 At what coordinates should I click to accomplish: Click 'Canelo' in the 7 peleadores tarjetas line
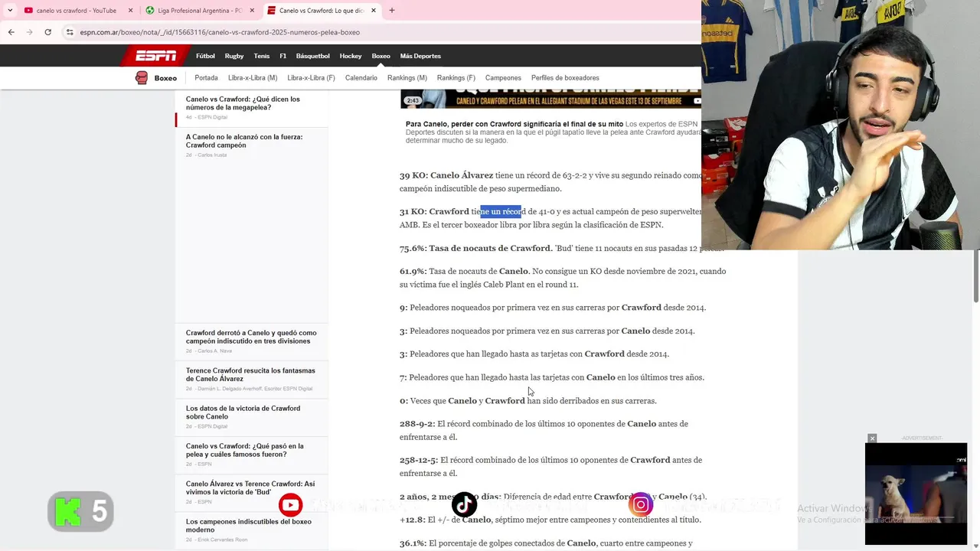click(601, 377)
